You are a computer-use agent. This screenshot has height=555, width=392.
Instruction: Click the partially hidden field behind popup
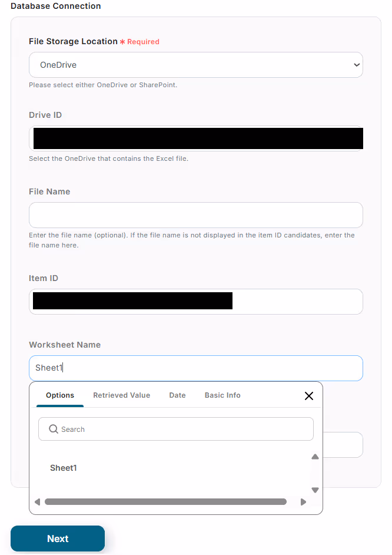click(343, 445)
